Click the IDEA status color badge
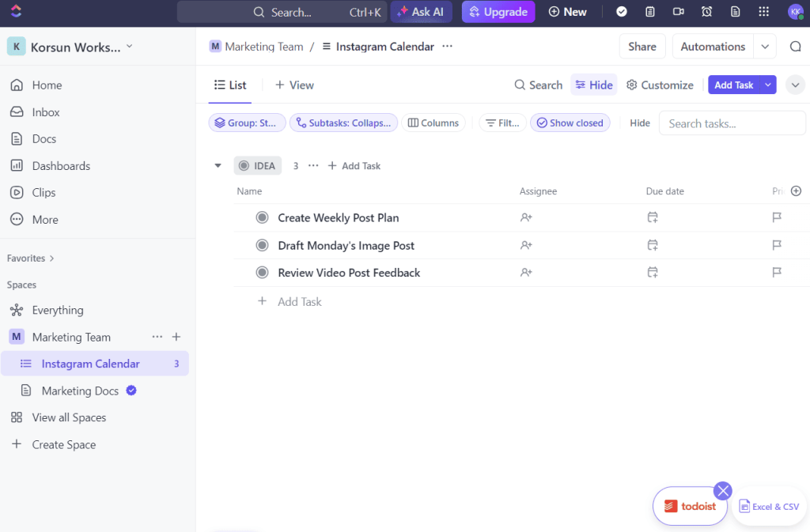Screen dimensions: 810x532 click(257, 166)
